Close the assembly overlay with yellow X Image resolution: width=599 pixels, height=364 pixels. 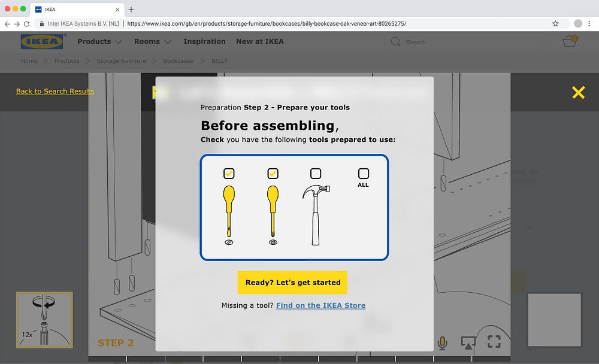point(579,92)
